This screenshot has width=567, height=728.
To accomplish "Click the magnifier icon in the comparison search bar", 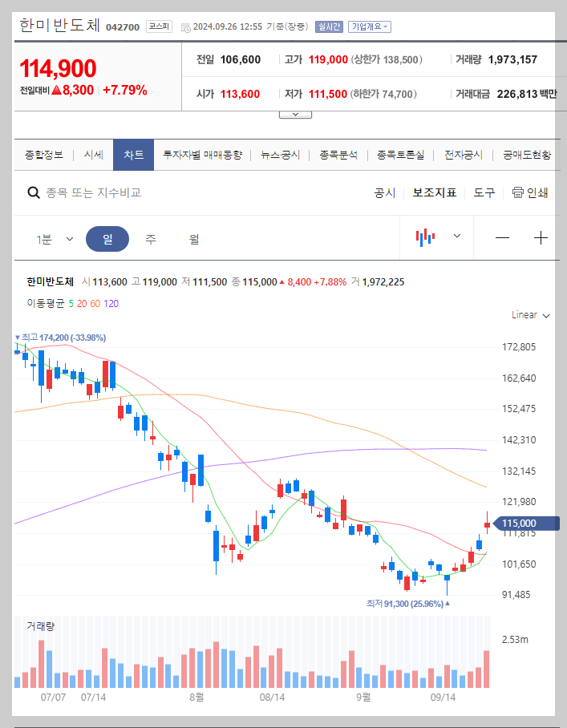I will (x=33, y=192).
